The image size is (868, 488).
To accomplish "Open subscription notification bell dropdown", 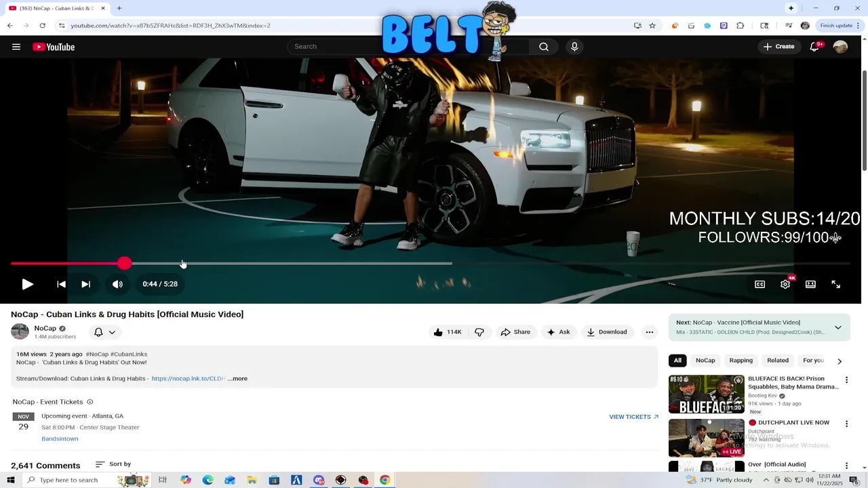I will point(104,332).
